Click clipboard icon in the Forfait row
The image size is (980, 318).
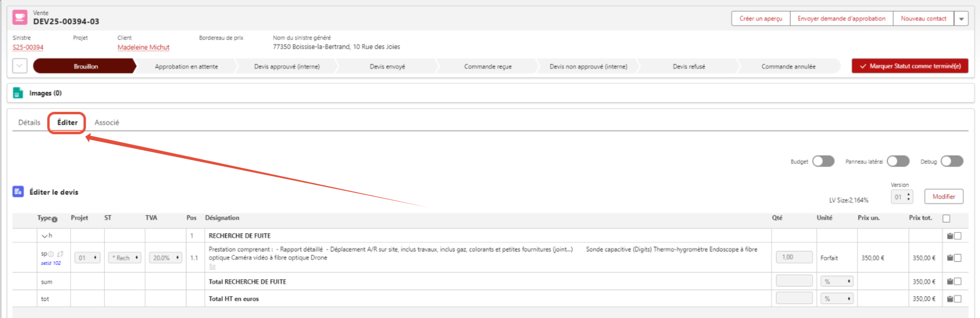[x=950, y=258]
